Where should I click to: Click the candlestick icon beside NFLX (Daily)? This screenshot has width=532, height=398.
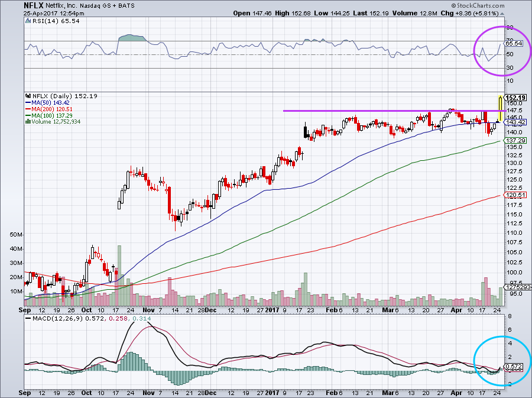tap(28, 96)
